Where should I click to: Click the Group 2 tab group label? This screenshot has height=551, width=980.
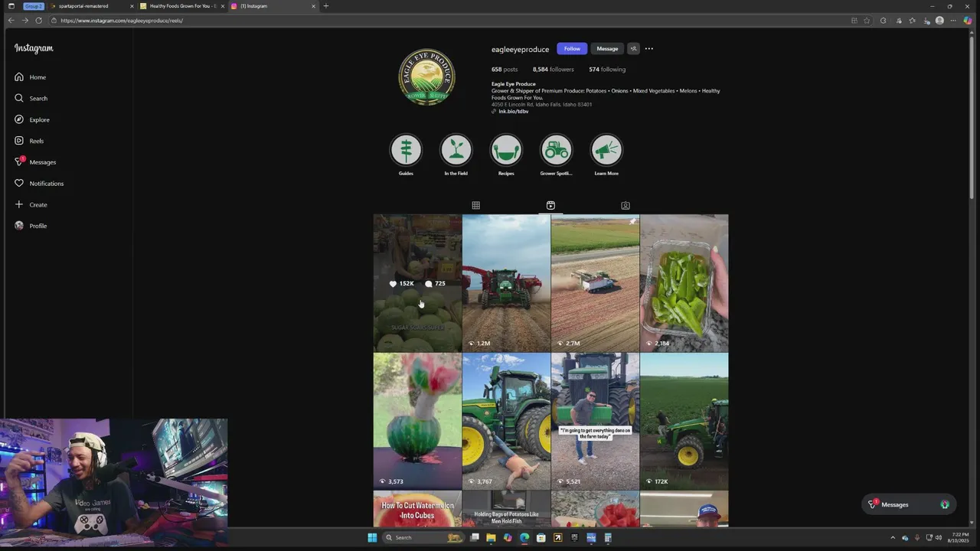(34, 6)
